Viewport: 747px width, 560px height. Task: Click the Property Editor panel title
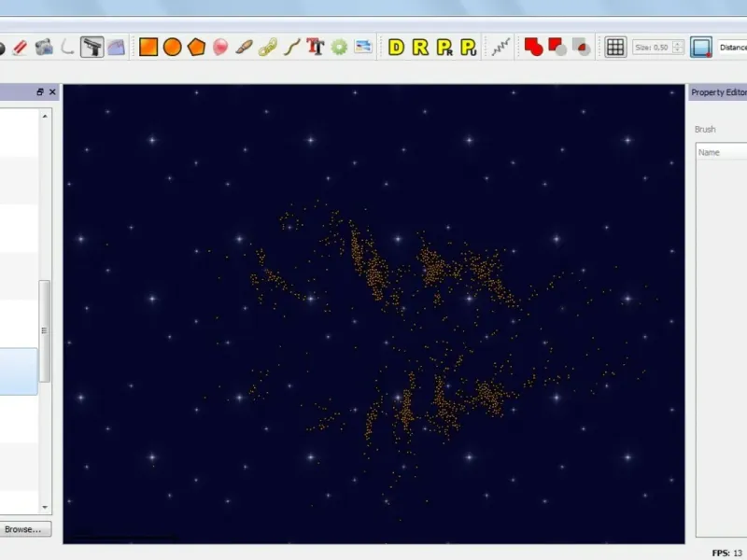[718, 92]
